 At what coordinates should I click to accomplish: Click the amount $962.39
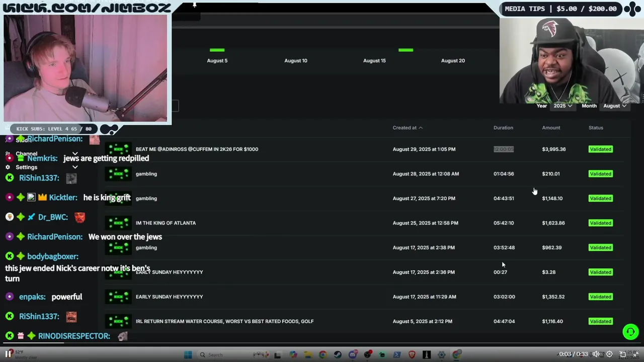pos(552,247)
